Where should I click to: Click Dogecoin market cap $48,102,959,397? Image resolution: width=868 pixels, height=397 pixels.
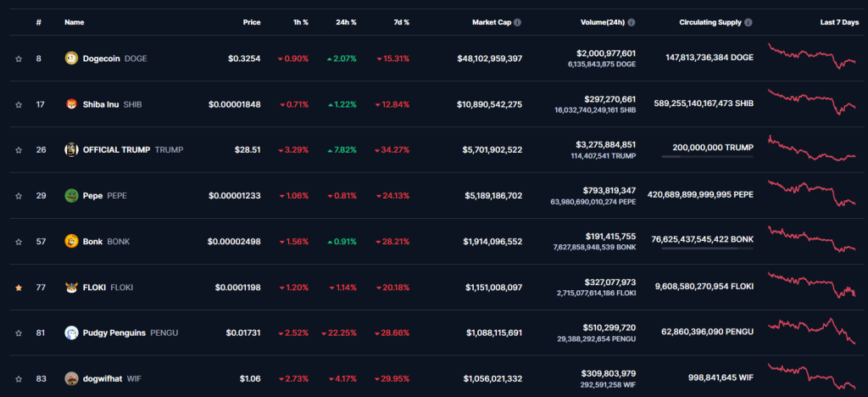(x=490, y=59)
